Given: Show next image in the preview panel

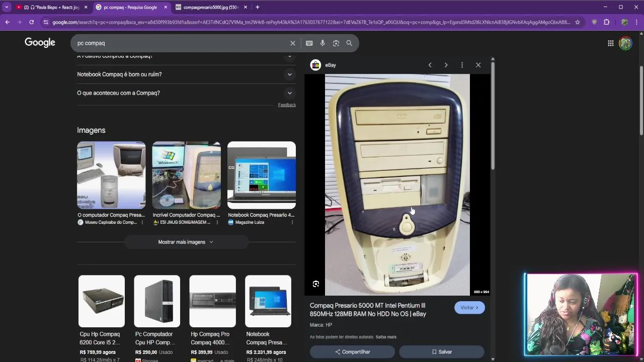Looking at the screenshot, I should pyautogui.click(x=446, y=65).
